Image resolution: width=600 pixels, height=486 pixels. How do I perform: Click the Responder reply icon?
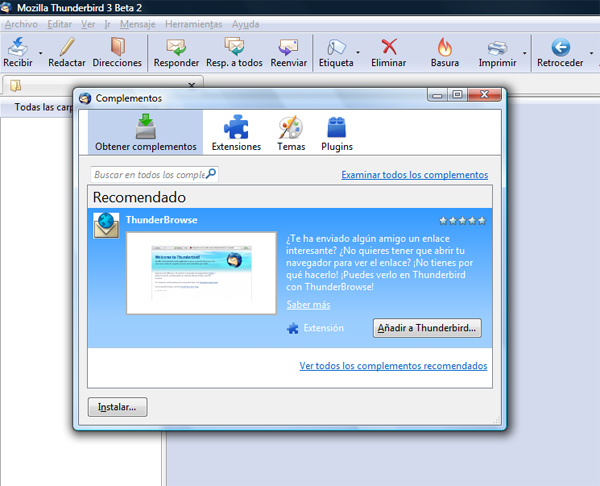pyautogui.click(x=176, y=47)
